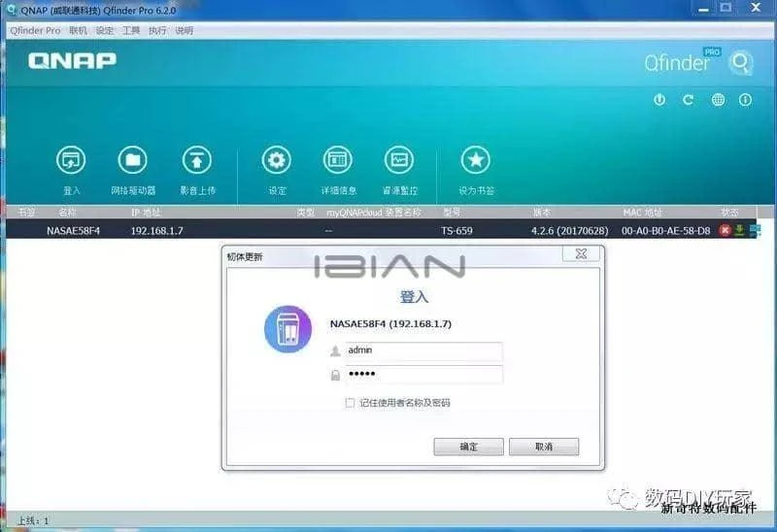Sort by the MAC 地址 column header
Screen dimensions: 777x532
[643, 213]
